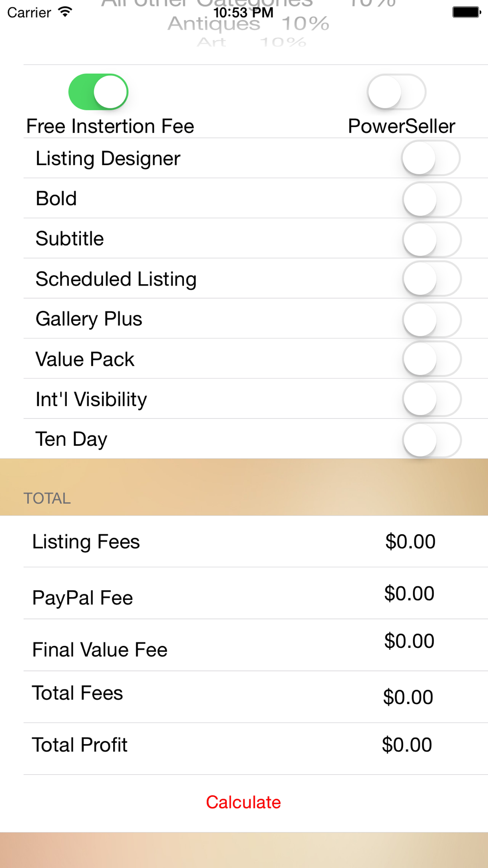
Task: Tap the PayPal Fee row label
Action: coord(82,598)
